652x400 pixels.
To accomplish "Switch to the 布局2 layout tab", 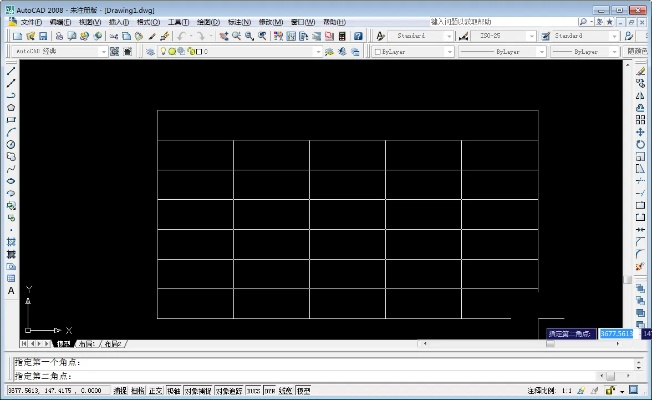I will click(113, 344).
